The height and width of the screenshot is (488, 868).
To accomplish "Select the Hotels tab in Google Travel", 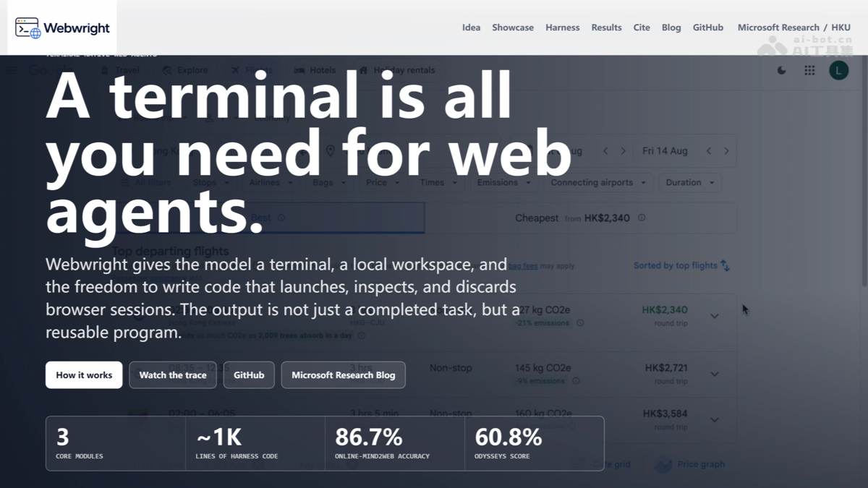I will click(x=315, y=70).
